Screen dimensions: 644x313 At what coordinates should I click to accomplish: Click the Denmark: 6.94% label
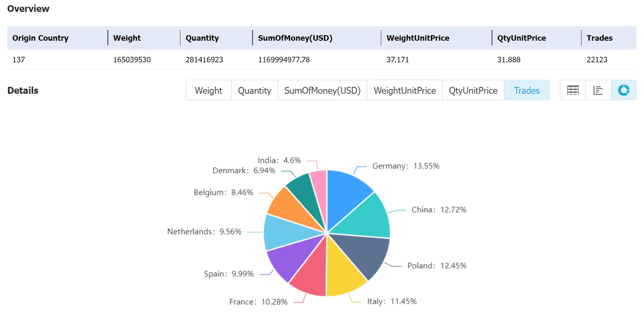tap(244, 170)
